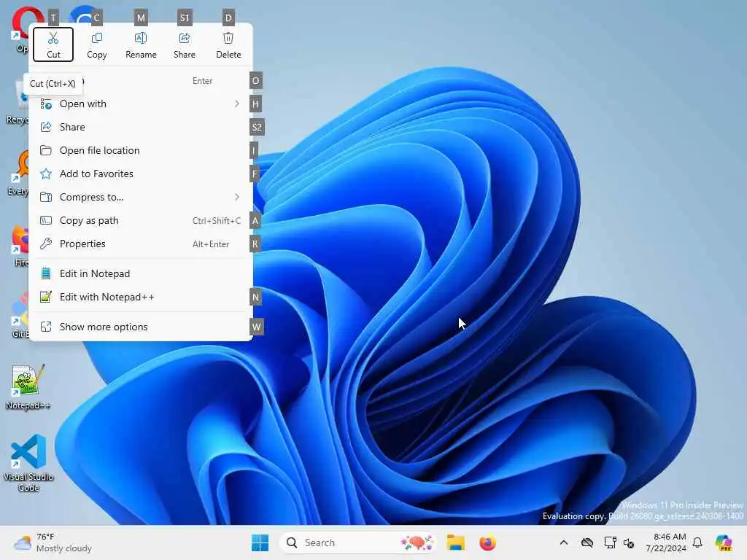Screen dimensions: 747x560
Task: Click the Notepad++ icon in context menu
Action: click(46, 297)
